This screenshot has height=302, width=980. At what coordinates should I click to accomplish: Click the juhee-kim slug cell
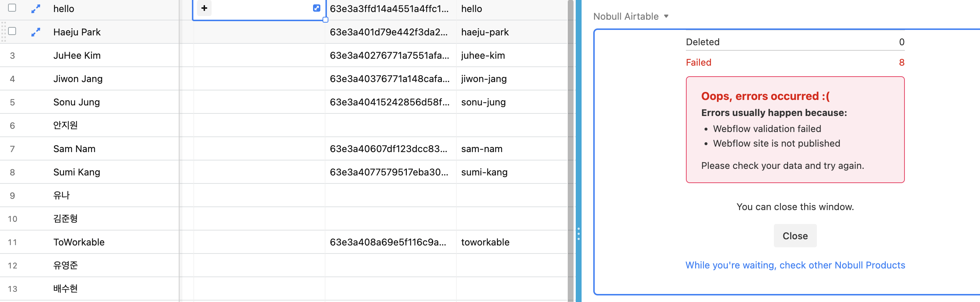click(512, 55)
